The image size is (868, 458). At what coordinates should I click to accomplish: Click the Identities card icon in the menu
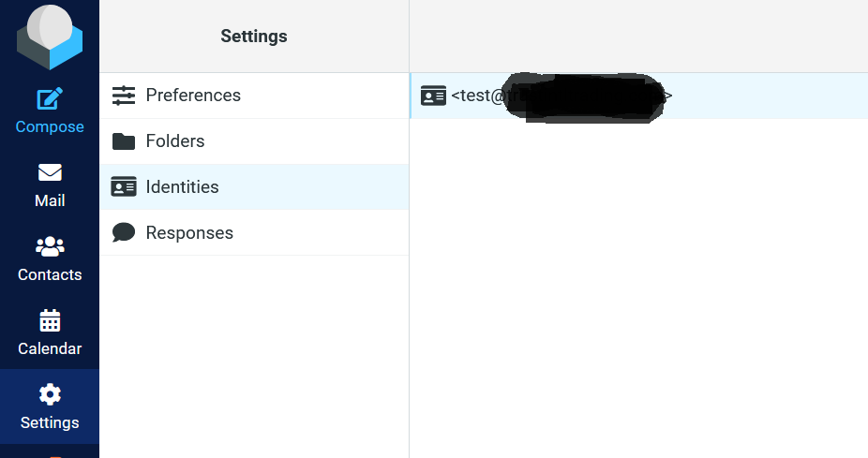pyautogui.click(x=124, y=187)
